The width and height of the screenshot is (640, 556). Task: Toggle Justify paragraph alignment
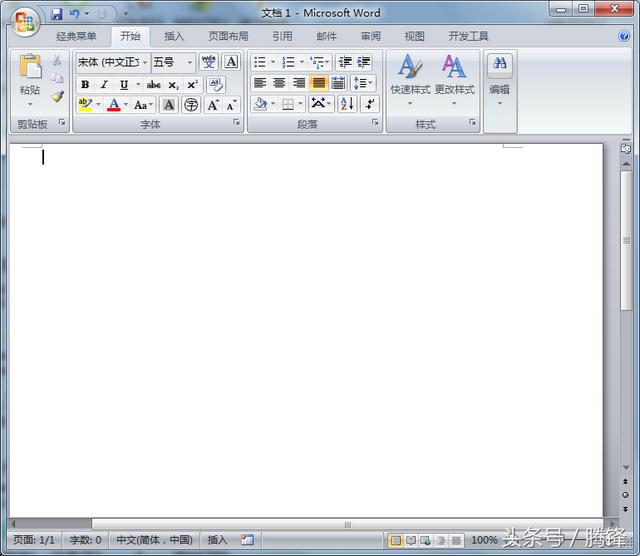(318, 83)
